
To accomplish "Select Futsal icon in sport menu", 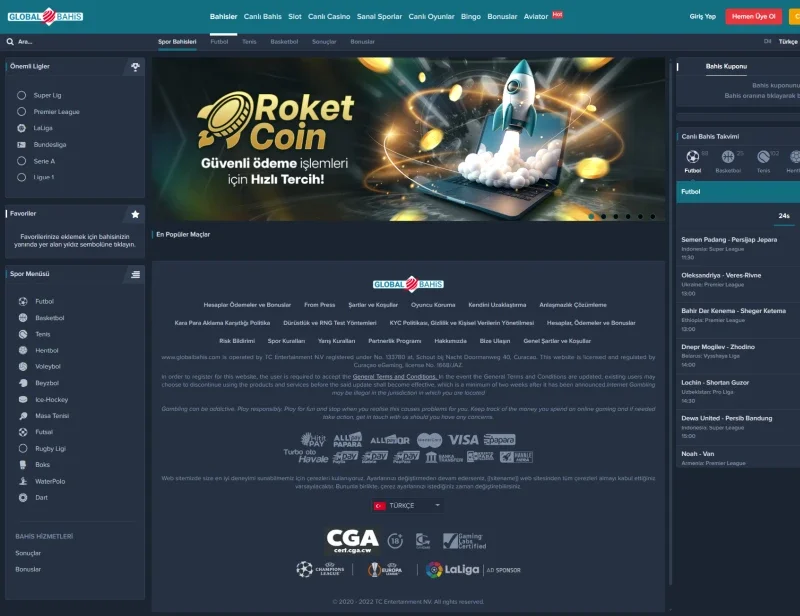I will pyautogui.click(x=23, y=432).
